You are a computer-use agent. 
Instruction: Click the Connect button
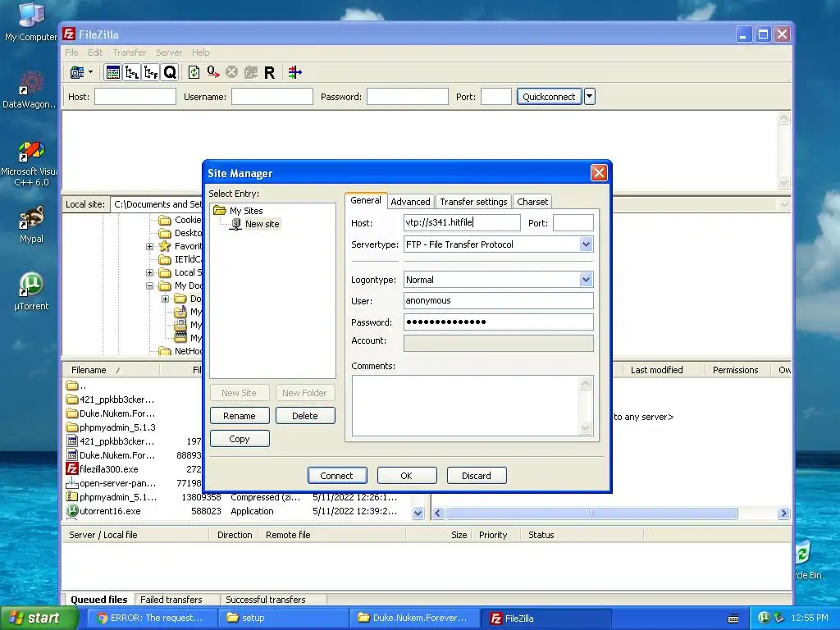pyautogui.click(x=337, y=476)
